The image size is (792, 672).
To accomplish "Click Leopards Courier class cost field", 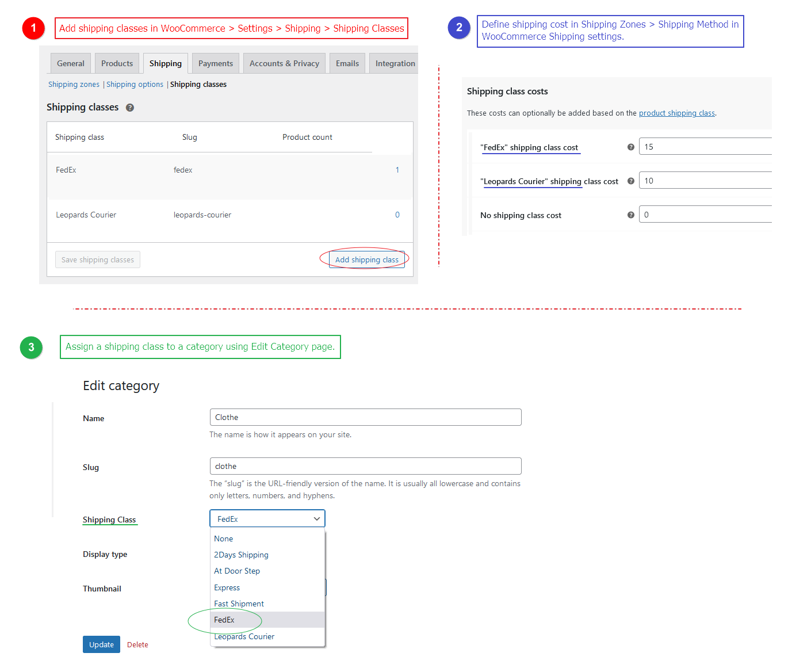I will click(705, 181).
